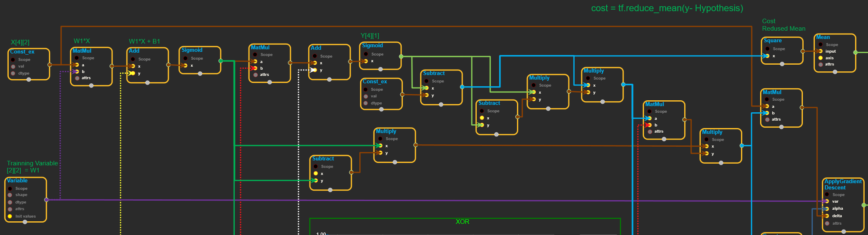Select the Mean node title
Screen dimensions: 868x235
pos(823,37)
